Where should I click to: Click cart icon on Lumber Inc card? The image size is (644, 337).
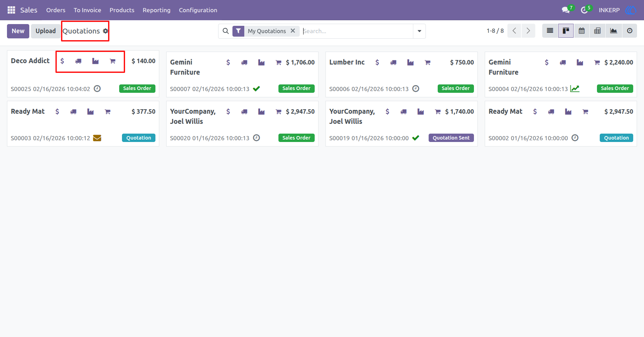[428, 62]
